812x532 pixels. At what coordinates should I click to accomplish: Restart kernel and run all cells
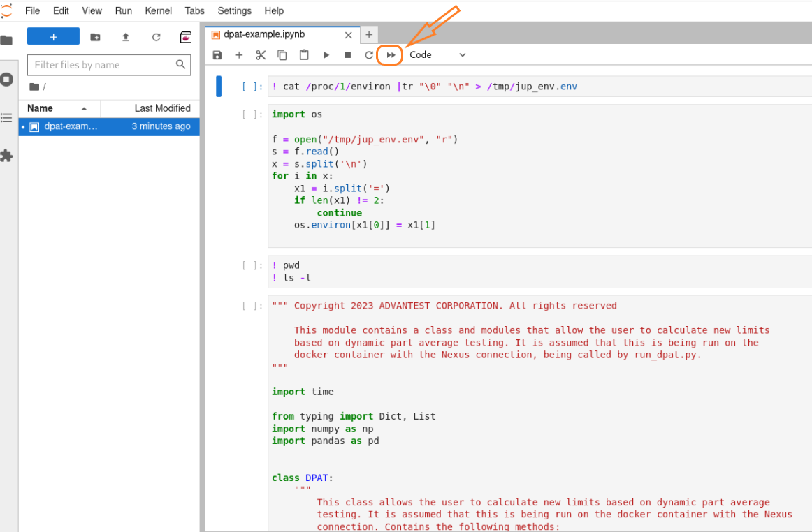click(x=391, y=55)
